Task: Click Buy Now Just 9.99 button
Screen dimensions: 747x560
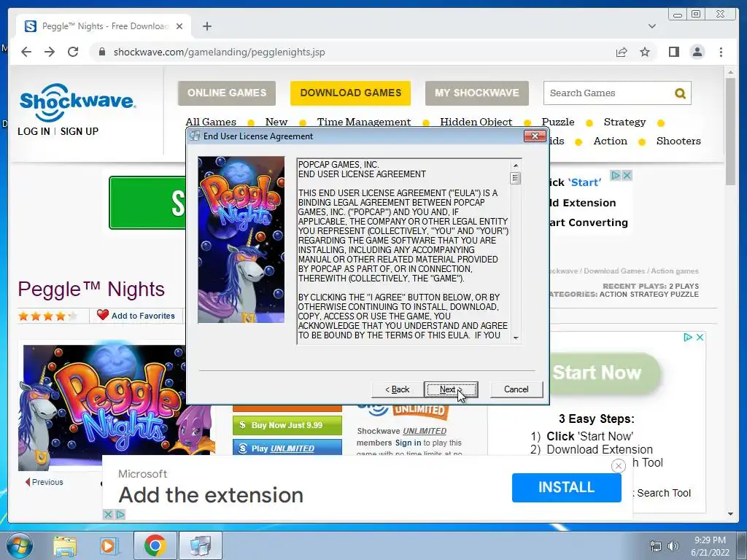Action: click(287, 425)
